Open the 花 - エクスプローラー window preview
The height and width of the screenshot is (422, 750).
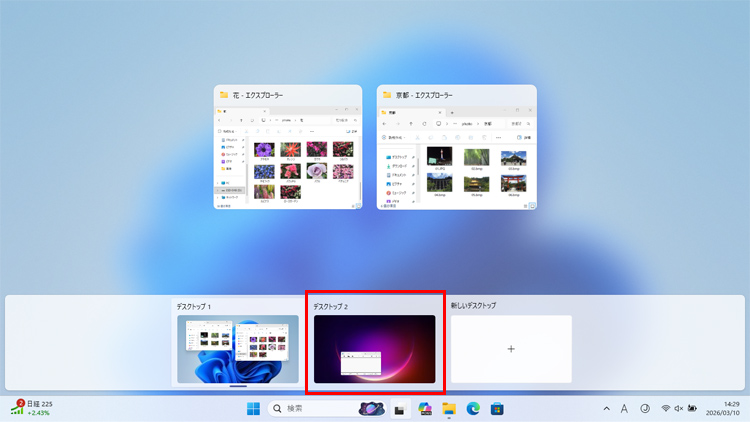(288, 153)
